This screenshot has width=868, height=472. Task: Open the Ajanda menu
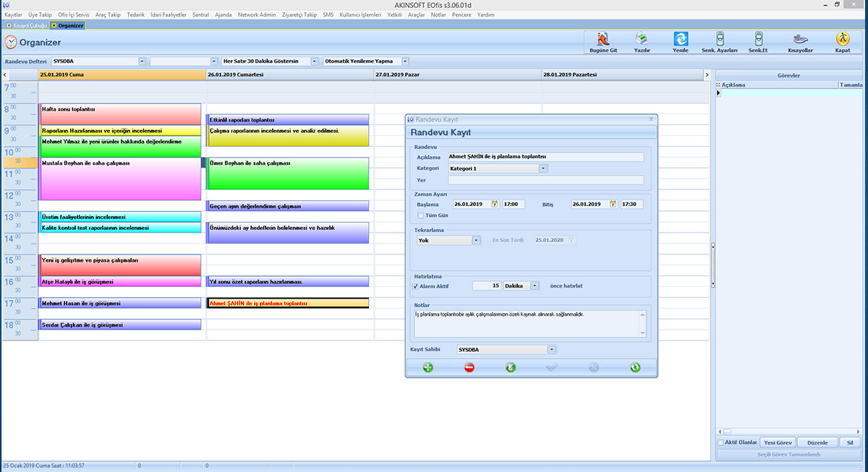(223, 14)
